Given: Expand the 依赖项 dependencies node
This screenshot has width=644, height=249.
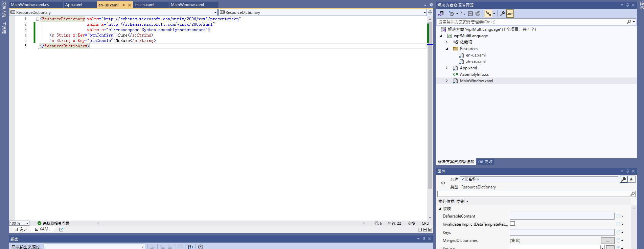Looking at the screenshot, I should click(x=446, y=42).
